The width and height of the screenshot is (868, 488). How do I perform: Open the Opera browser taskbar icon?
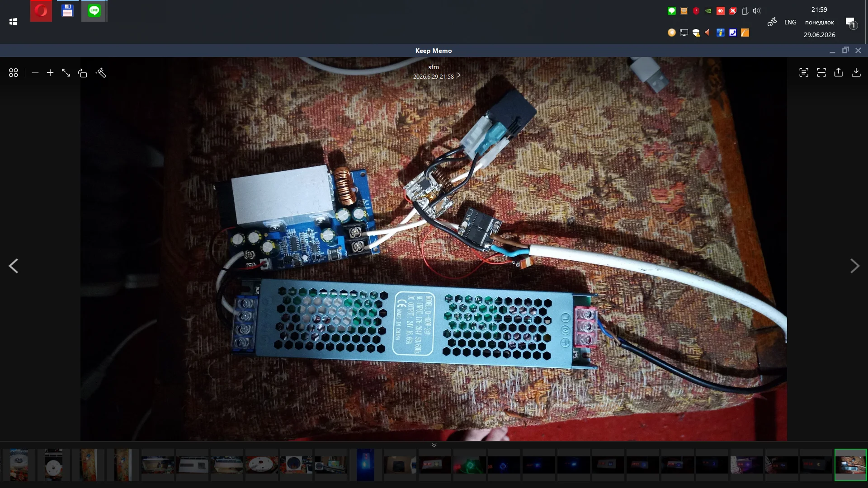point(41,11)
